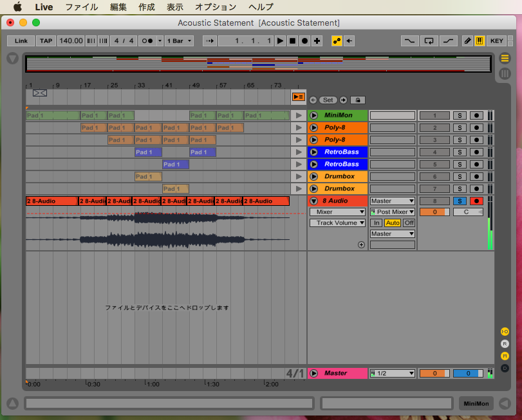Screen dimensions: 522x420
Task: Click the Punch-In switch icon
Action: click(x=409, y=41)
